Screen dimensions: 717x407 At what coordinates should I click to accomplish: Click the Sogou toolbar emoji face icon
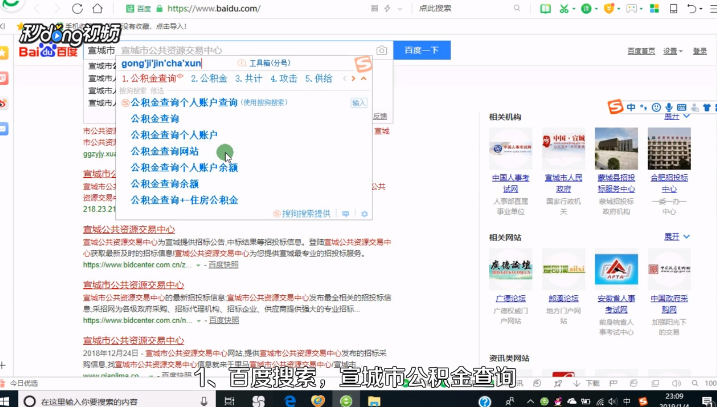[656, 107]
